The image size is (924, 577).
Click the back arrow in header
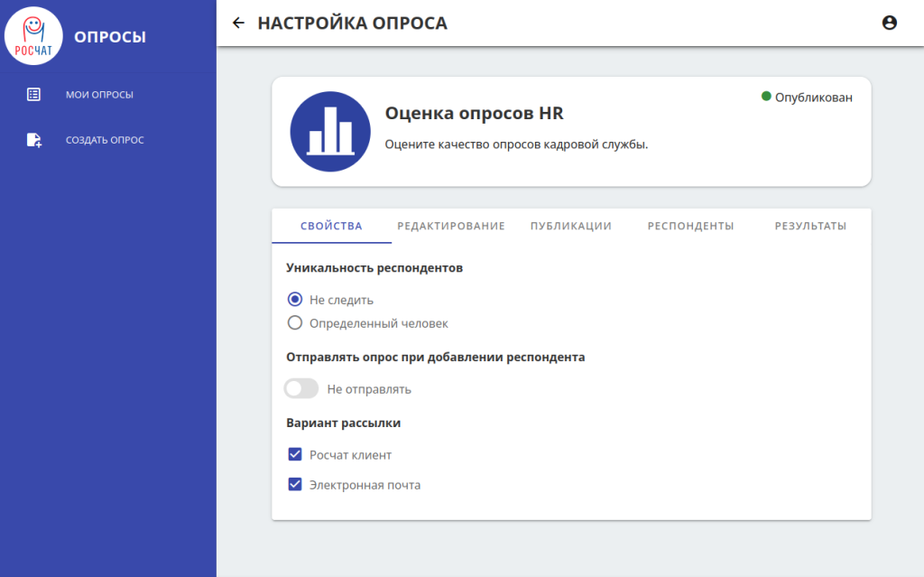coord(238,23)
